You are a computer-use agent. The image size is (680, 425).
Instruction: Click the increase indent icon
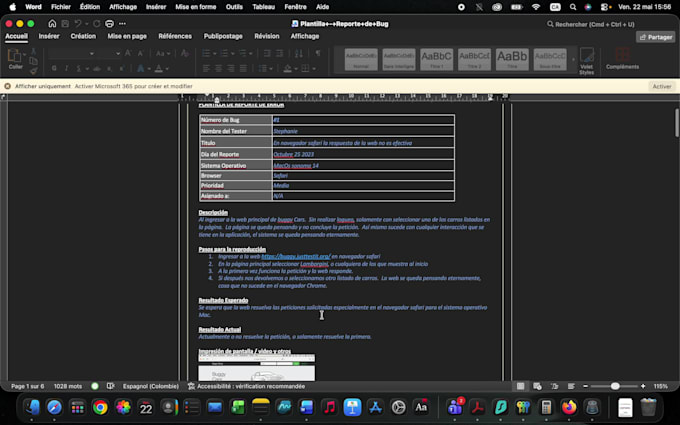point(280,53)
